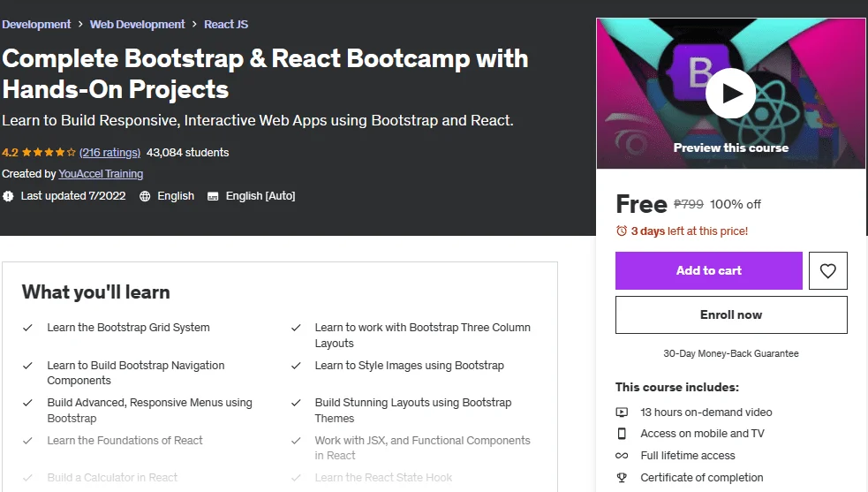The width and height of the screenshot is (868, 492).
Task: Click the last updated badge icon
Action: click(8, 196)
